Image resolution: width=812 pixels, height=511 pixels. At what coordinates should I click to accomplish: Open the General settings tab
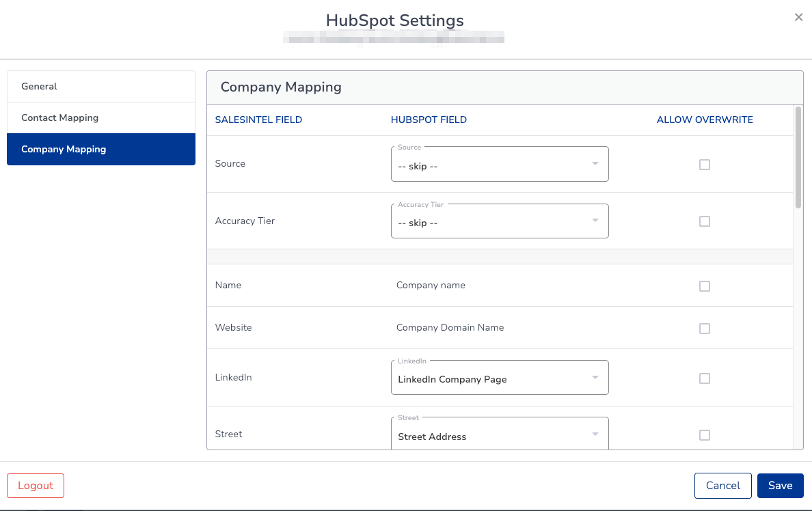point(101,87)
